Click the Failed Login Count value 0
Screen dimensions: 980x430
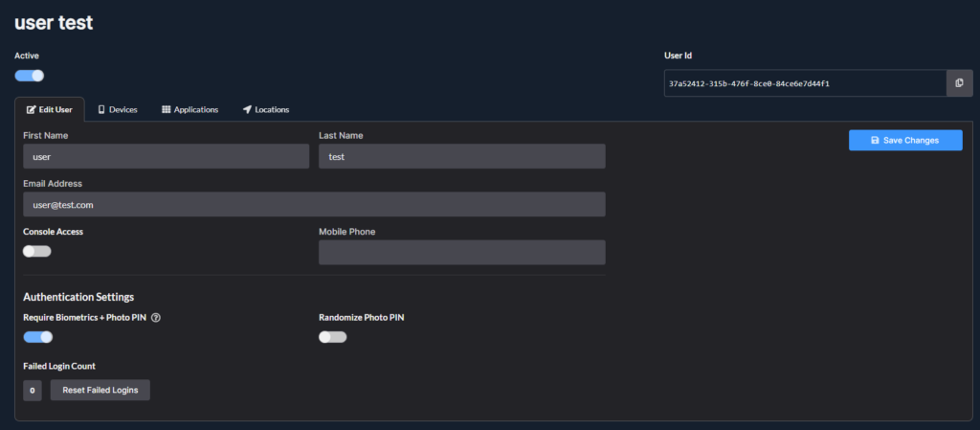(x=33, y=391)
